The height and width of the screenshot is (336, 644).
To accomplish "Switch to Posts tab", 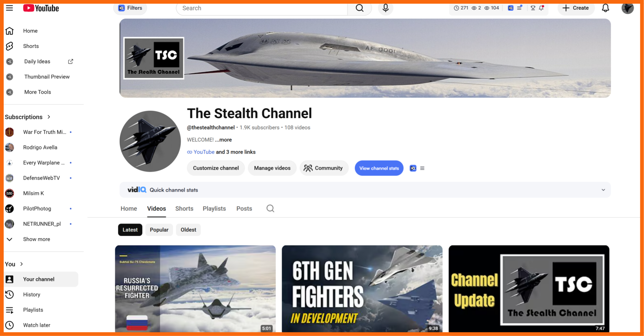I will click(244, 208).
